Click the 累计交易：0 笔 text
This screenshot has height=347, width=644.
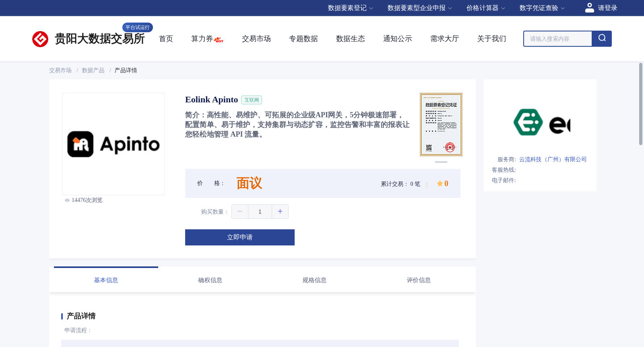pyautogui.click(x=400, y=184)
